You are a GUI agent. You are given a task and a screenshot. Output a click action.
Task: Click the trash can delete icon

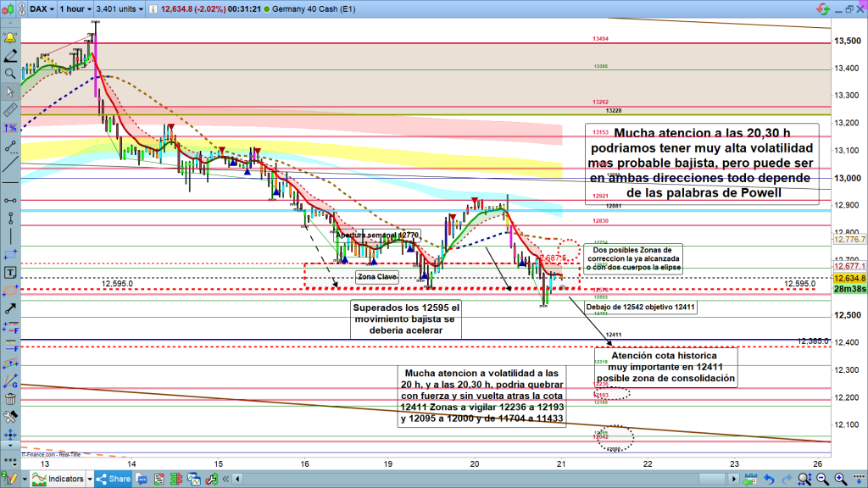tap(10, 399)
